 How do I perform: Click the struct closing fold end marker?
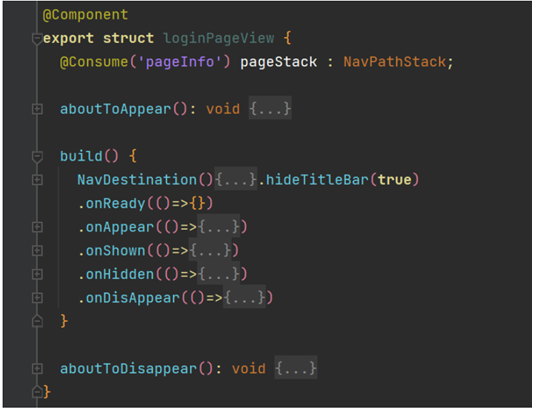click(x=37, y=392)
